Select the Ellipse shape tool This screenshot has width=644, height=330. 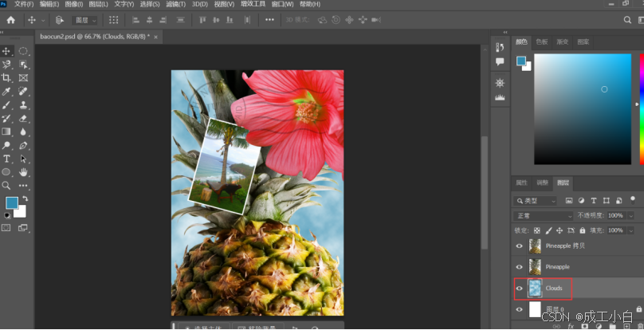(6, 172)
